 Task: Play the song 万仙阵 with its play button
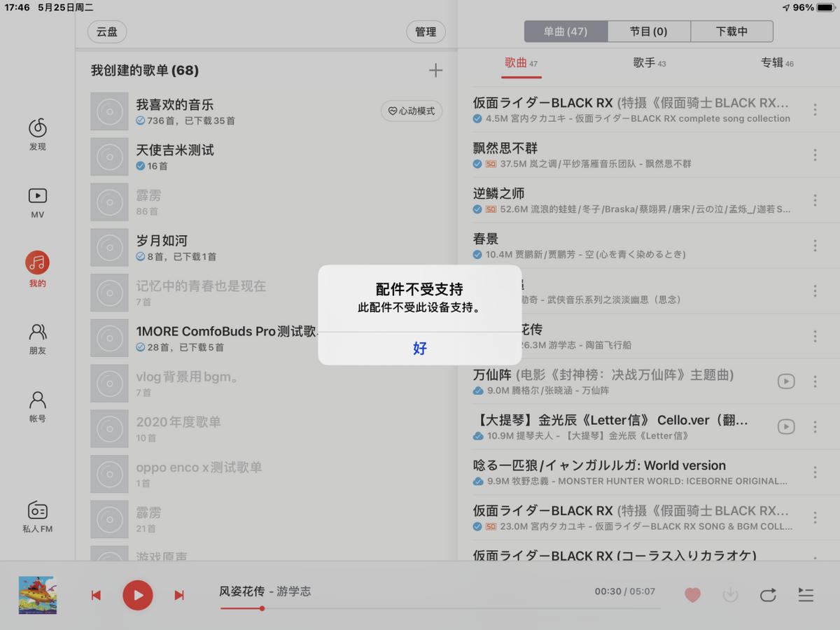786,381
